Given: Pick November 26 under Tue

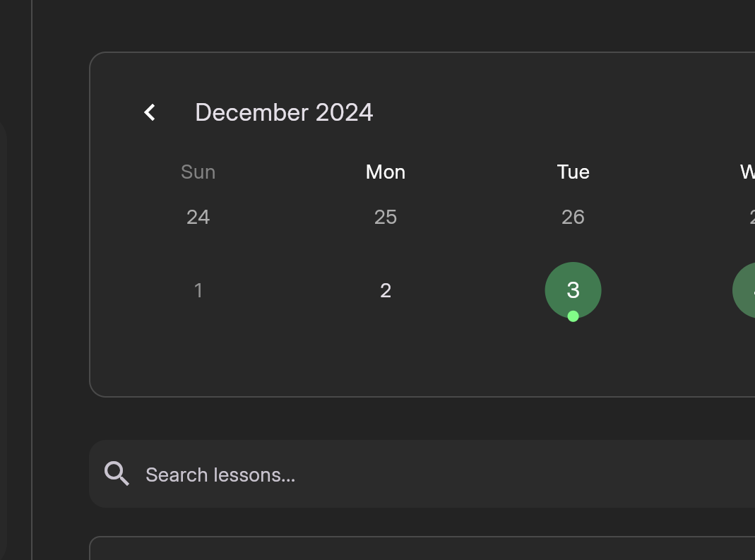Looking at the screenshot, I should (x=573, y=218).
